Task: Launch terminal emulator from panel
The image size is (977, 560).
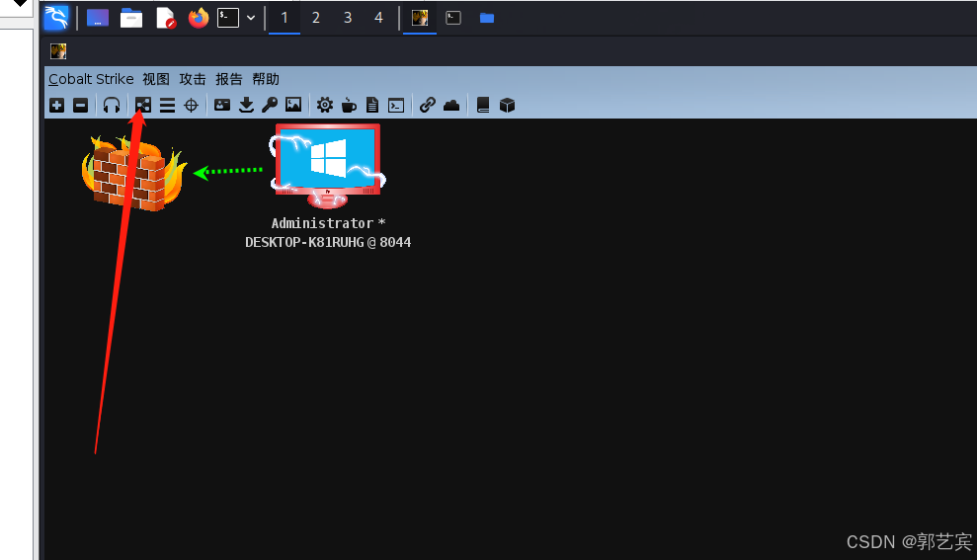Action: tap(228, 18)
